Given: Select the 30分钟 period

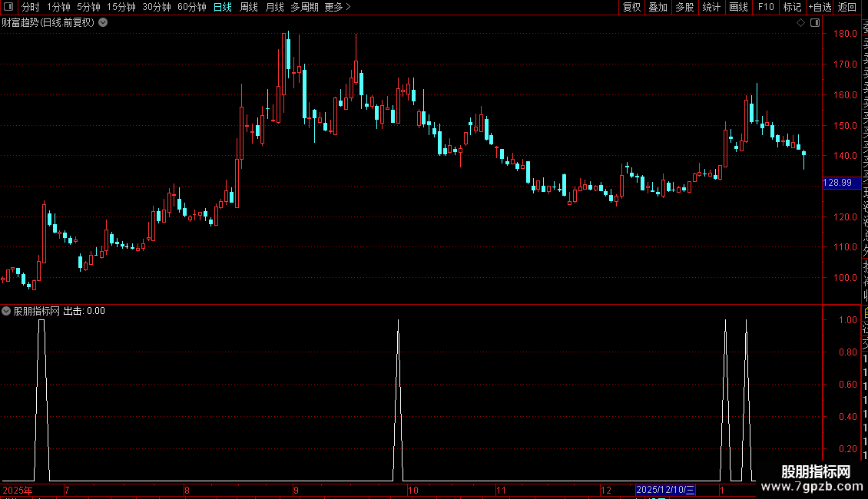Looking at the screenshot, I should (x=157, y=7).
